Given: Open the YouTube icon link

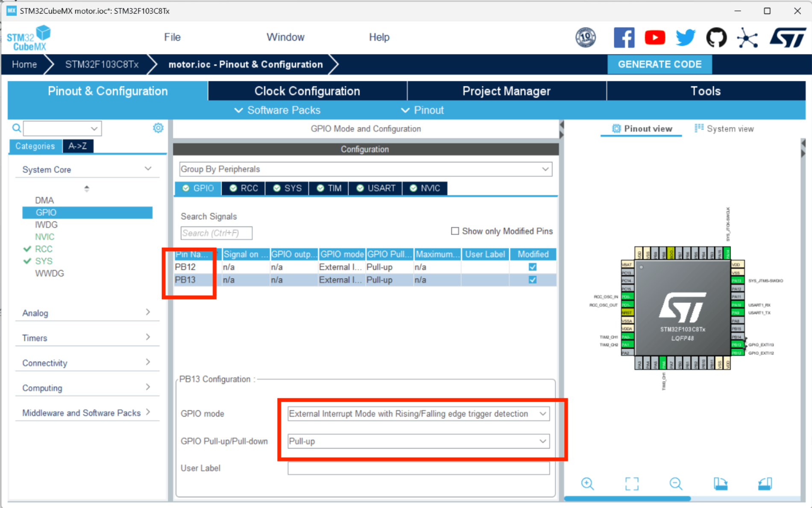Looking at the screenshot, I should coord(655,38).
